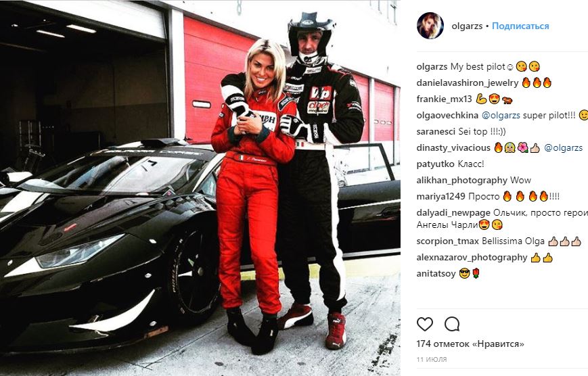Viewport: 588px width, 376px height.
Task: Open olgarzs username in post header
Action: point(467,26)
